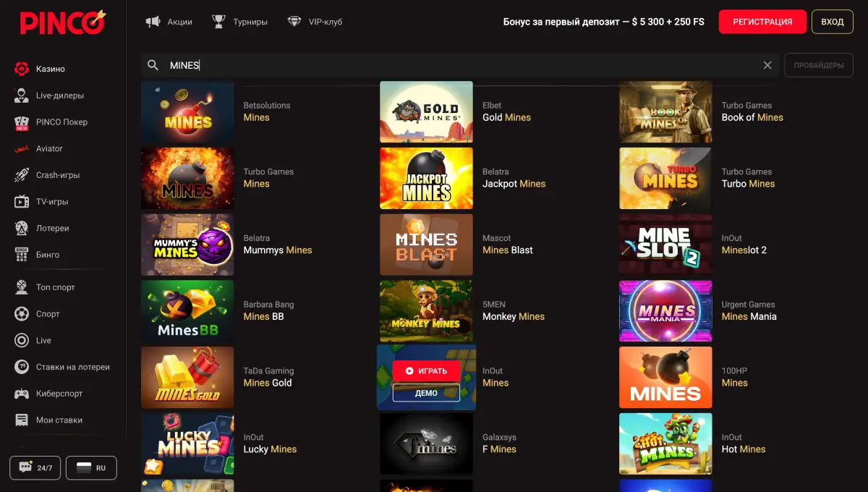The image size is (868, 492).
Task: Go to the Tournaments (Турниры) section
Action: coord(240,22)
